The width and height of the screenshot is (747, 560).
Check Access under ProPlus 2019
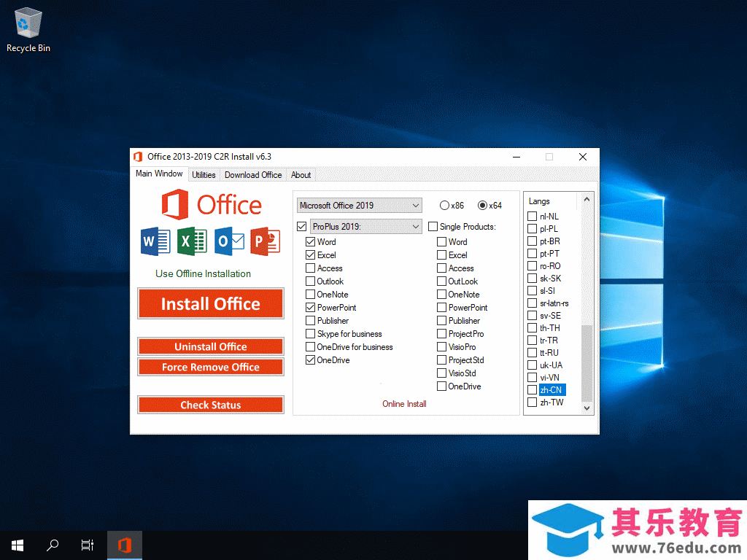coord(310,268)
